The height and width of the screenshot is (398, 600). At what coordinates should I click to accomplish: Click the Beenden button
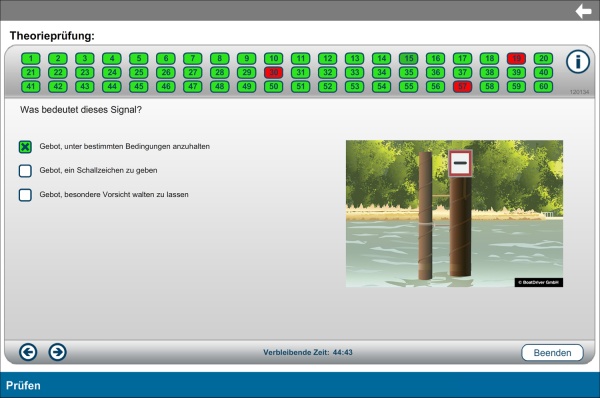pyautogui.click(x=552, y=352)
